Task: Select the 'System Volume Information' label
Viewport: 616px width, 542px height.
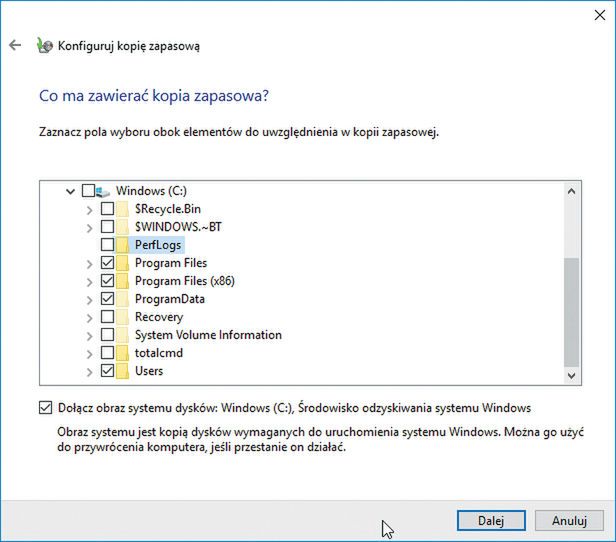Action: tap(208, 335)
